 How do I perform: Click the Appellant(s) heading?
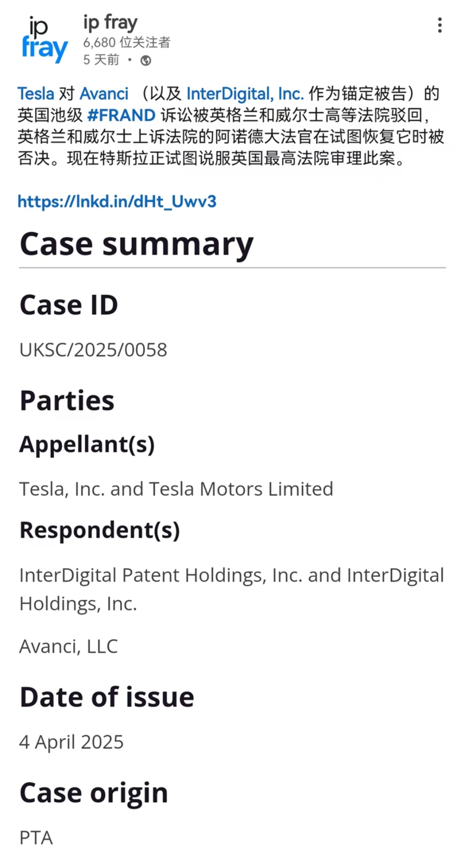coord(87,444)
